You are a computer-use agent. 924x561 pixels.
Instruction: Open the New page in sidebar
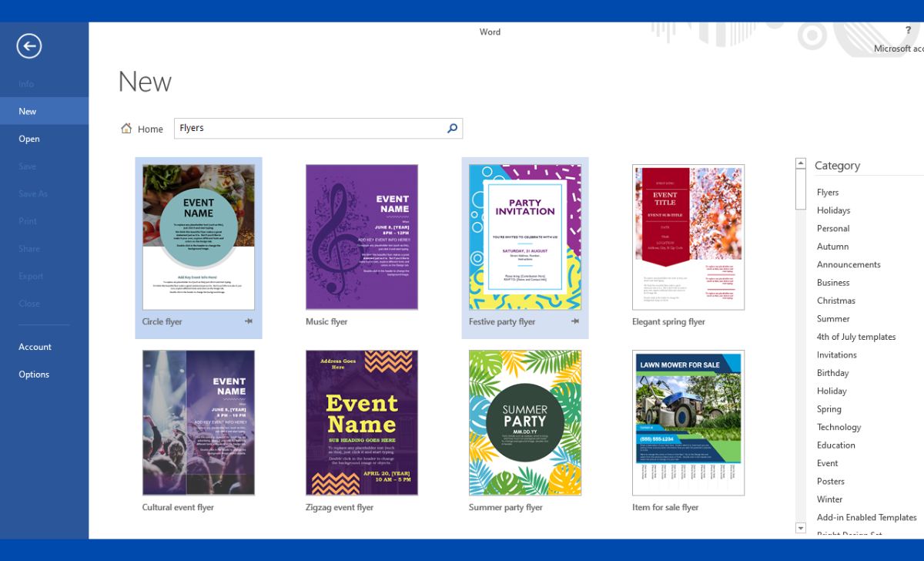click(45, 111)
